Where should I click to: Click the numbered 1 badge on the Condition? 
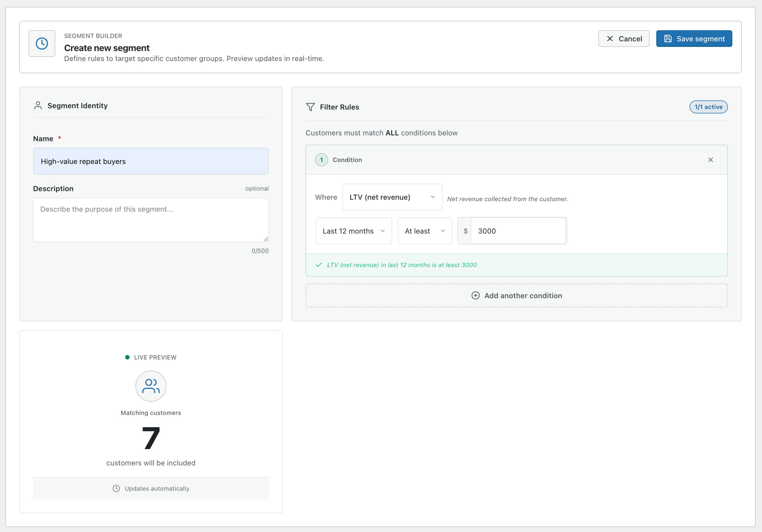tap(321, 159)
